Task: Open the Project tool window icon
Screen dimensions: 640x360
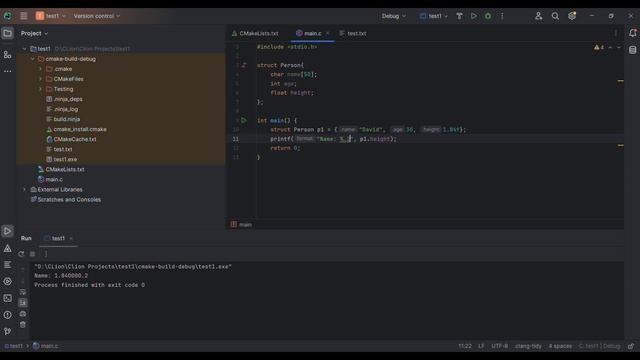Action: (7, 33)
